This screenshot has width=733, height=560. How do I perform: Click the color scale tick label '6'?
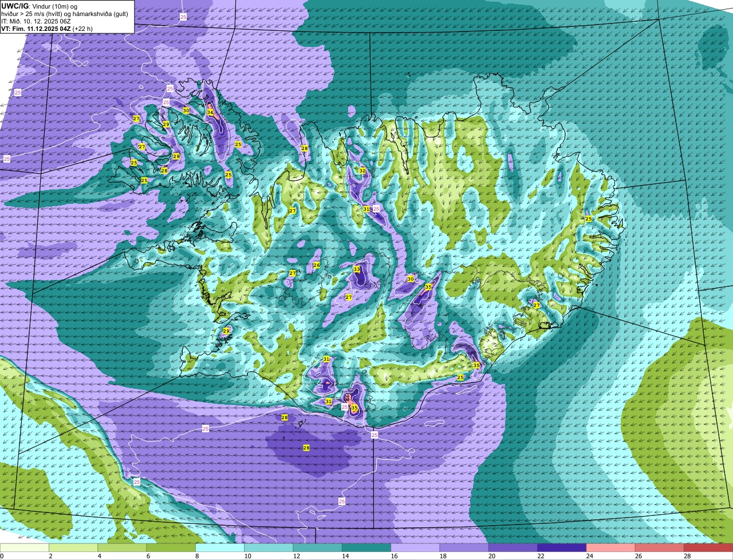click(148, 556)
